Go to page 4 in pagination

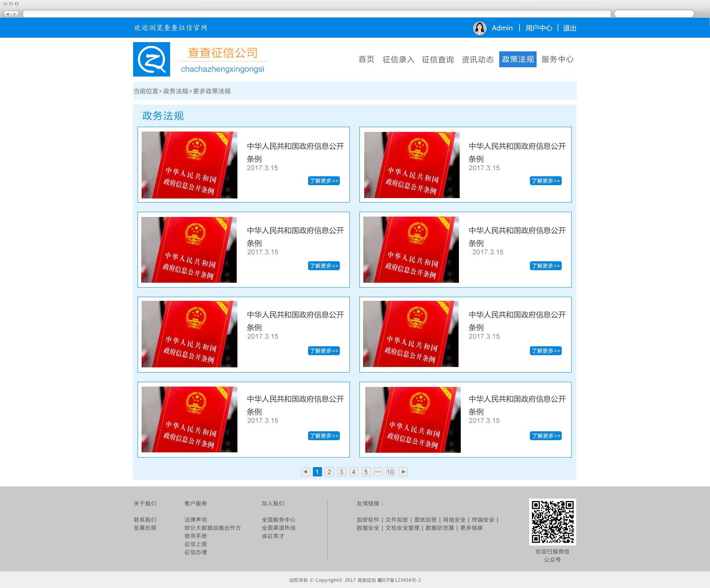point(354,472)
